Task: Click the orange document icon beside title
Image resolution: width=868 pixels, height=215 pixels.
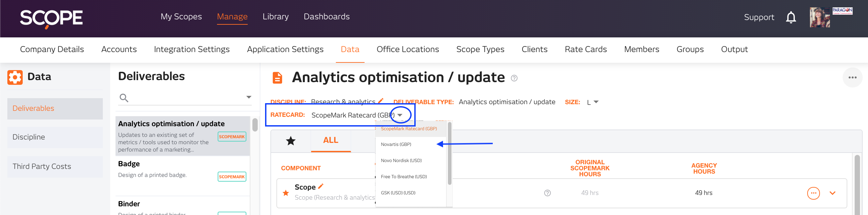Action: pos(277,77)
